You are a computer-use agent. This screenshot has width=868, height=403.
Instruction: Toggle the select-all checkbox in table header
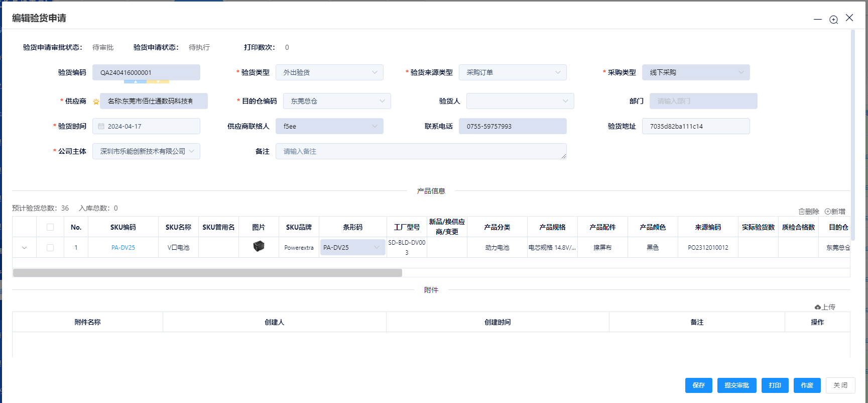click(50, 227)
